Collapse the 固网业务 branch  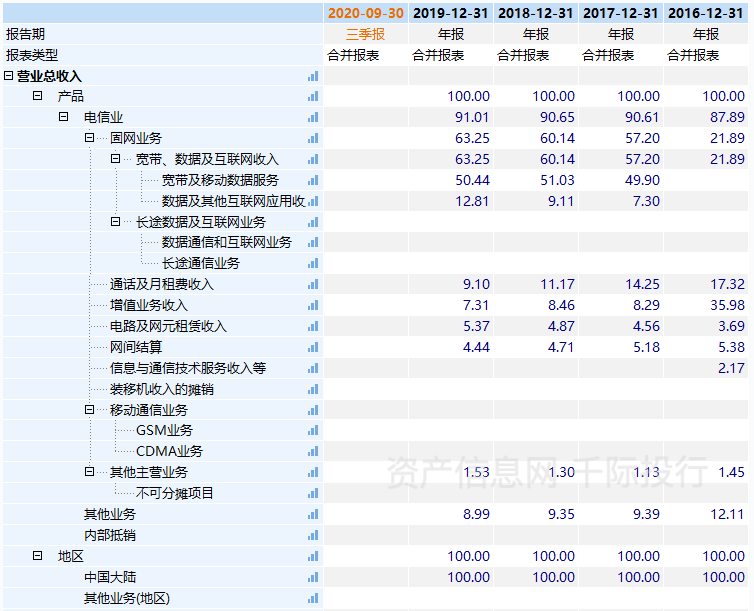[89, 138]
